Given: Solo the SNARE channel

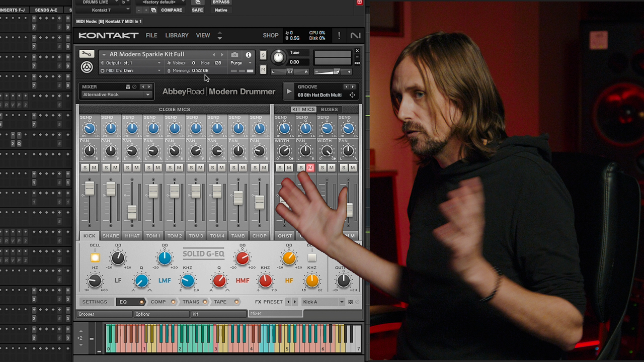Looking at the screenshot, I should (106, 167).
